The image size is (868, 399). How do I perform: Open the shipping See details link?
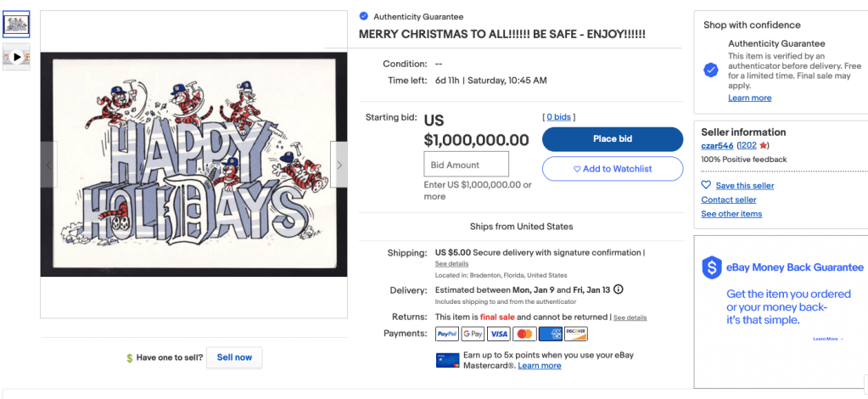pos(451,264)
